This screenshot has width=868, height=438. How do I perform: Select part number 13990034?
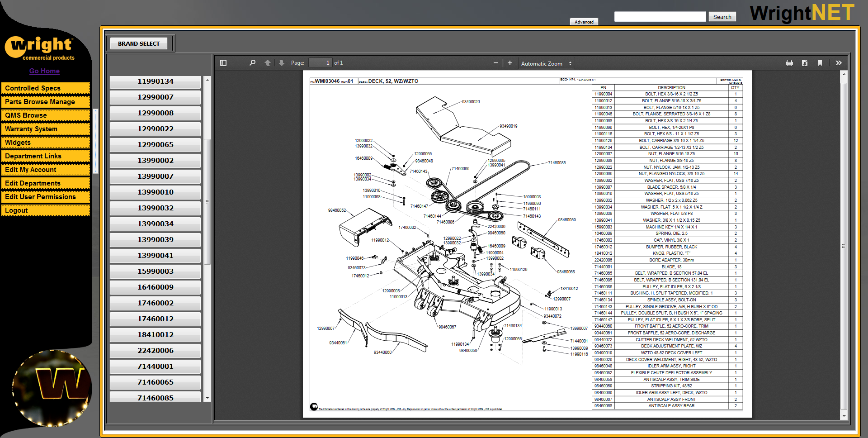tap(156, 224)
